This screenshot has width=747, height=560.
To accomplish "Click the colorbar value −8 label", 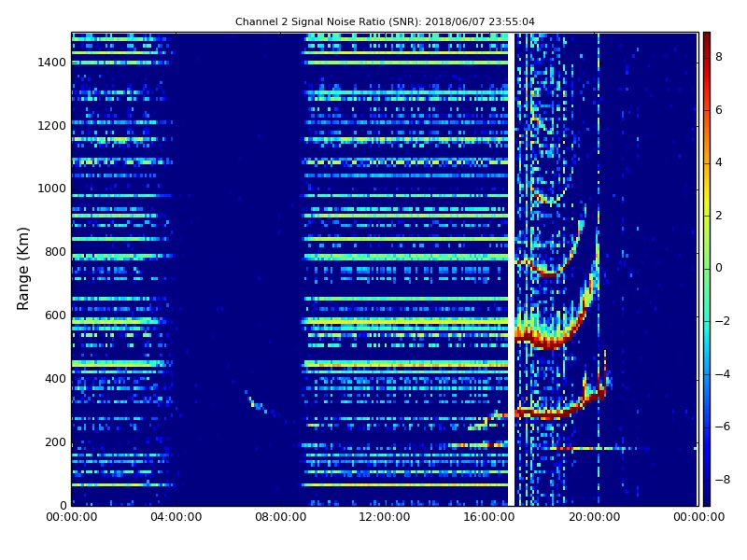I will (x=722, y=480).
